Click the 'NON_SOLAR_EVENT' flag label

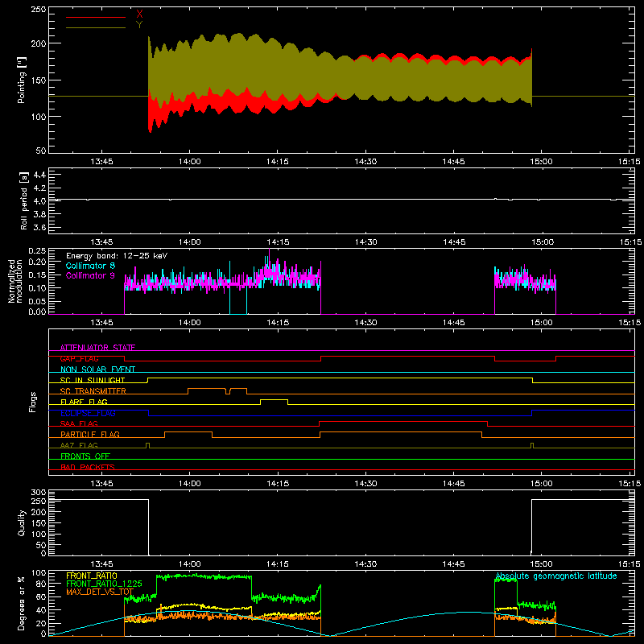coord(97,369)
